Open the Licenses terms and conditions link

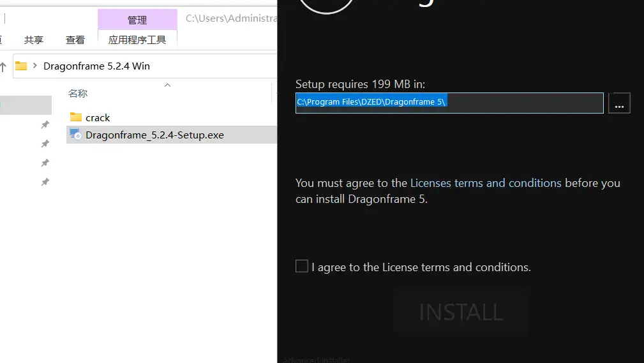click(x=486, y=183)
